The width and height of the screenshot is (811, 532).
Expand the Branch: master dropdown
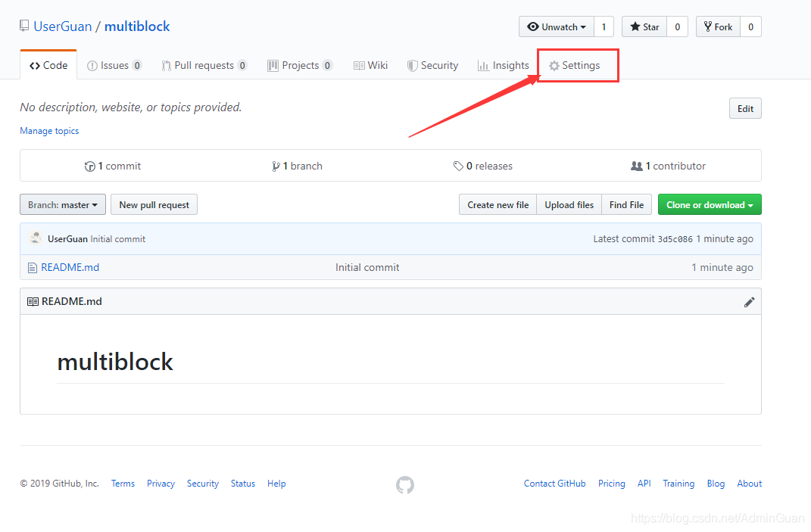point(63,205)
